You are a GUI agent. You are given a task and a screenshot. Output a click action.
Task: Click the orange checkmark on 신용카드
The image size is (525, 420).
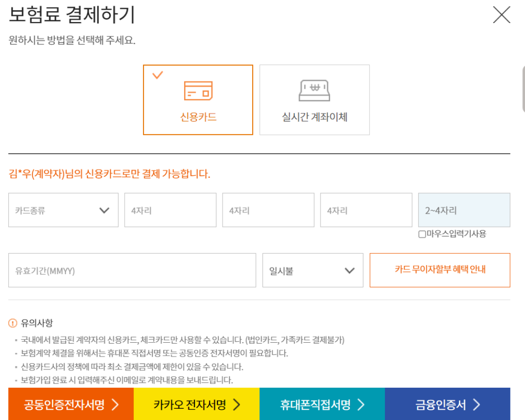pyautogui.click(x=158, y=75)
